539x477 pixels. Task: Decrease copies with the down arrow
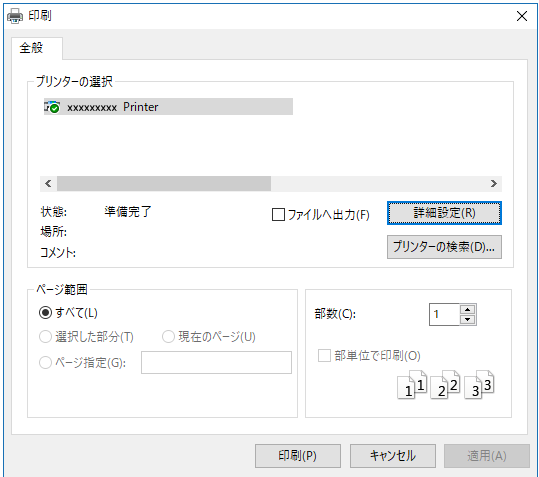click(x=467, y=320)
